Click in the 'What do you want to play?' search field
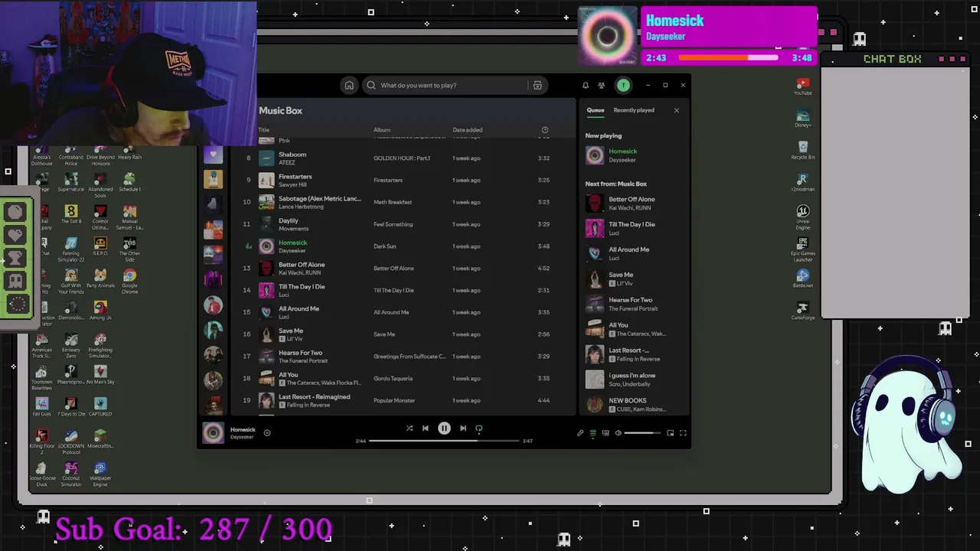This screenshot has height=551, width=980. point(446,86)
